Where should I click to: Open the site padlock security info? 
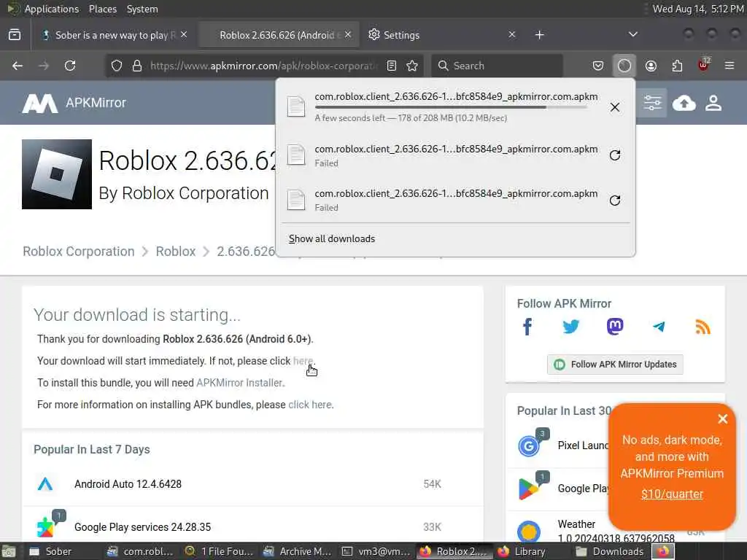click(x=137, y=66)
